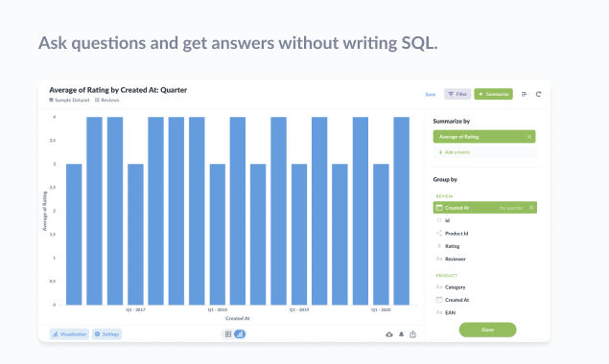Click the alert bell icon
The width and height of the screenshot is (609, 364).
pyautogui.click(x=401, y=334)
